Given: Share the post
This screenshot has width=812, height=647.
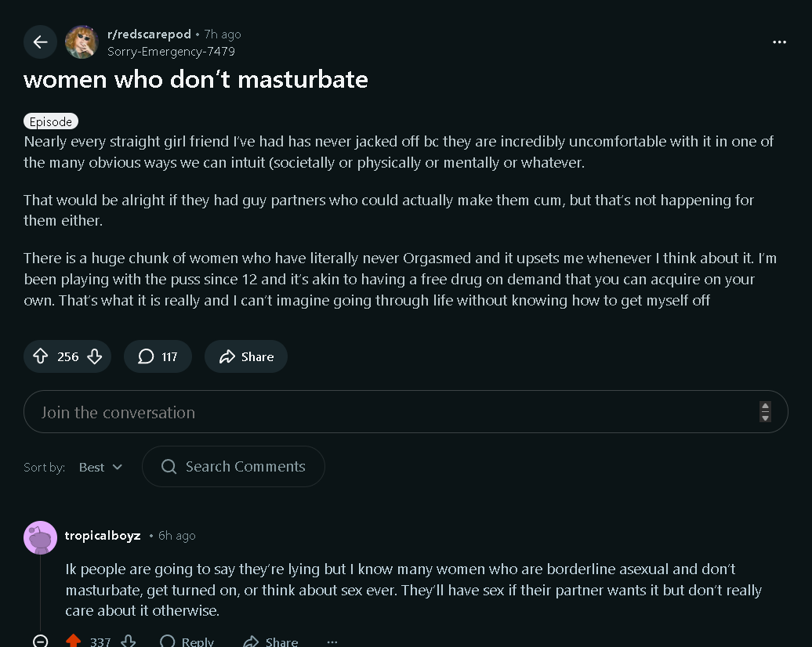Looking at the screenshot, I should pos(246,356).
